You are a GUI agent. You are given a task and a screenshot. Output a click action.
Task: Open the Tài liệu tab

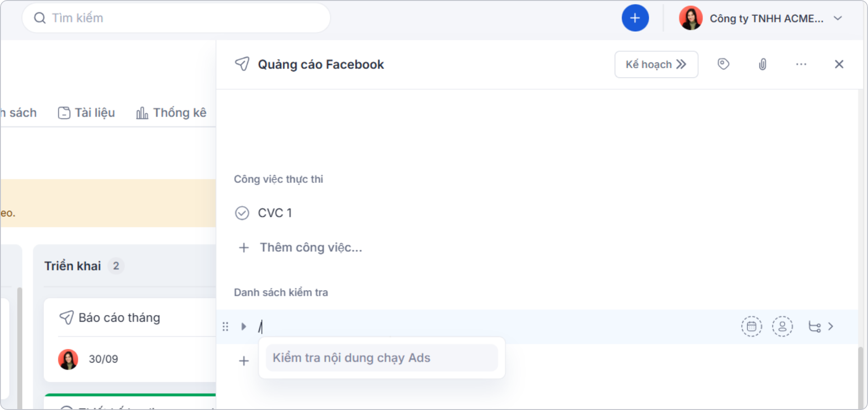(86, 113)
